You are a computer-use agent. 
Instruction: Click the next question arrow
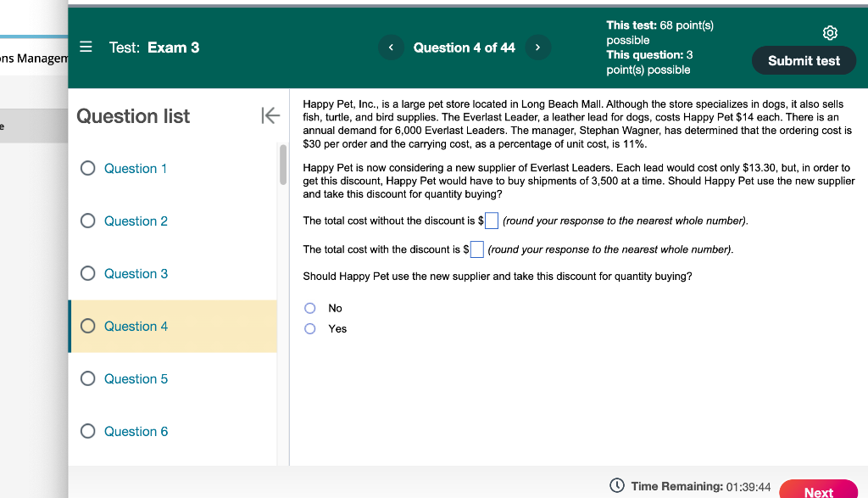pyautogui.click(x=538, y=48)
